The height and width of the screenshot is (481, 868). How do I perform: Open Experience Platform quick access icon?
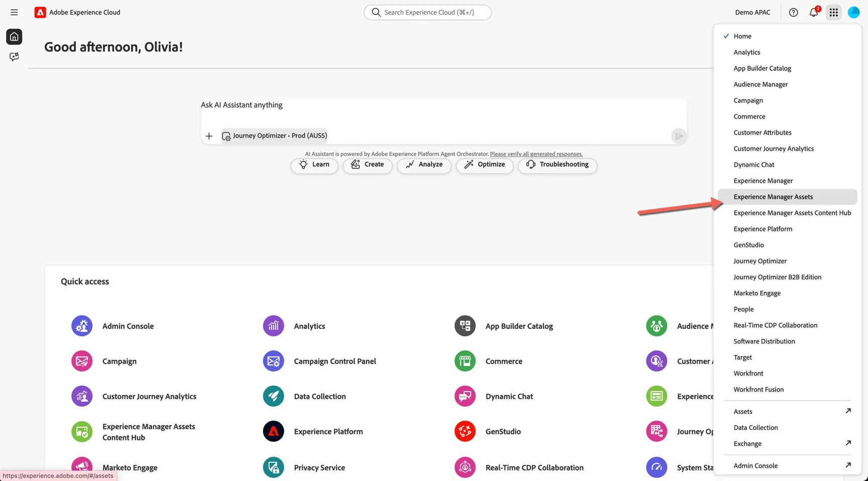pyautogui.click(x=273, y=431)
